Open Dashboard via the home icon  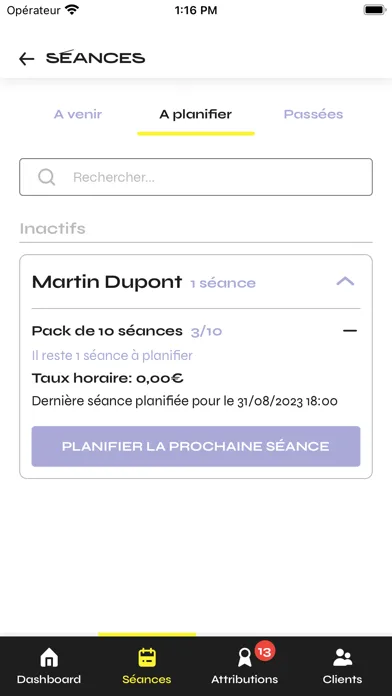[x=49, y=658]
